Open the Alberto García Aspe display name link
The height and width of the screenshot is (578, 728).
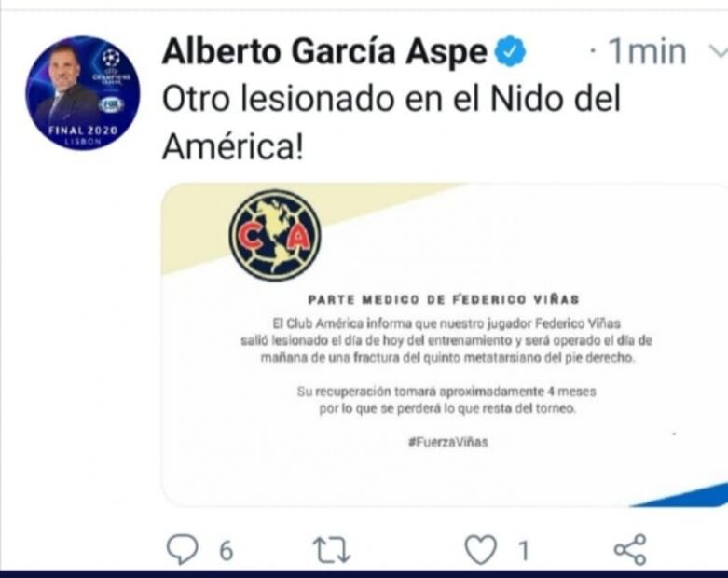coord(324,51)
